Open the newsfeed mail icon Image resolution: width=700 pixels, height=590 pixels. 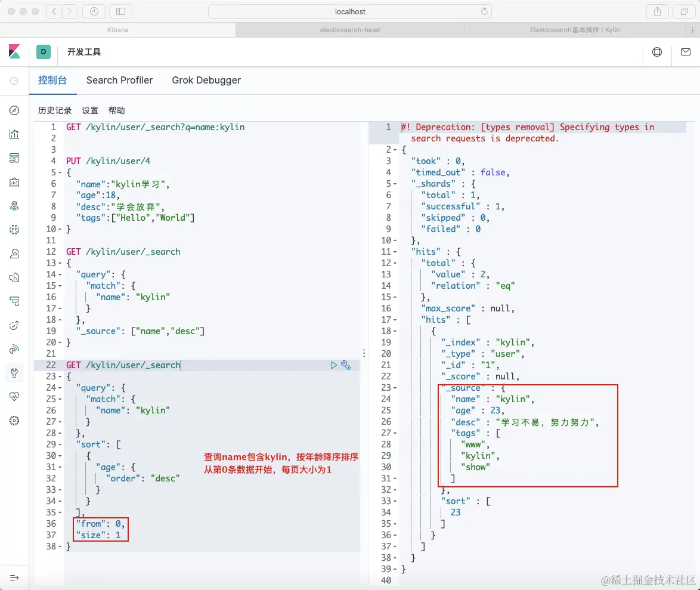pos(686,52)
